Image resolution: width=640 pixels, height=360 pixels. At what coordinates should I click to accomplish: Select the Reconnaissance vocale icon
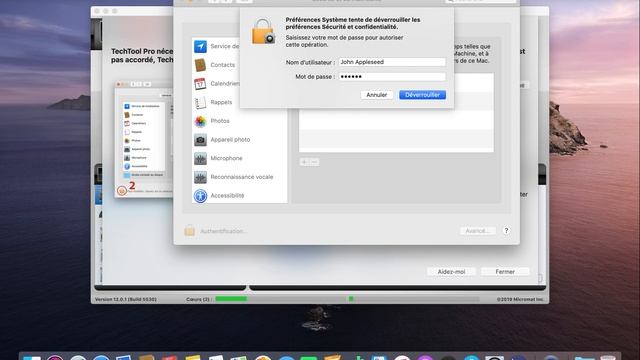200,177
